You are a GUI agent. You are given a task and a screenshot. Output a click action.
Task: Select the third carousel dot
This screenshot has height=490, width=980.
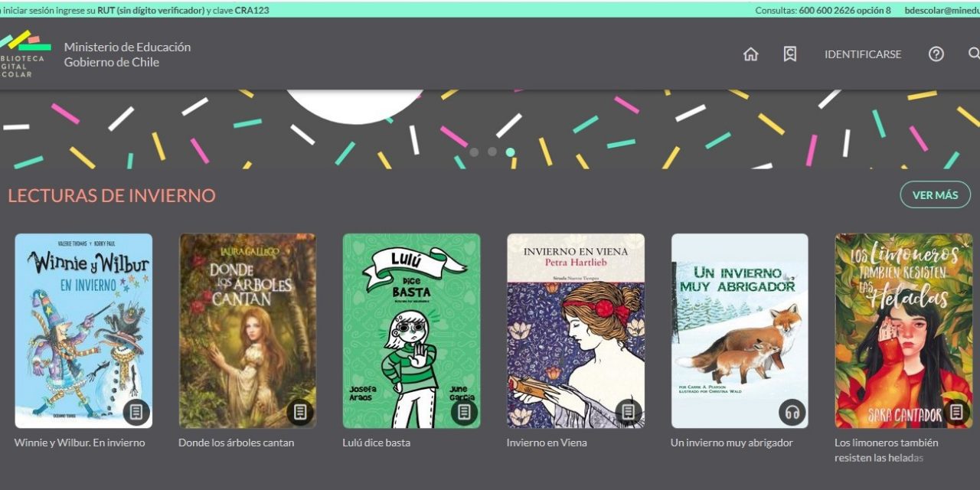(x=511, y=152)
